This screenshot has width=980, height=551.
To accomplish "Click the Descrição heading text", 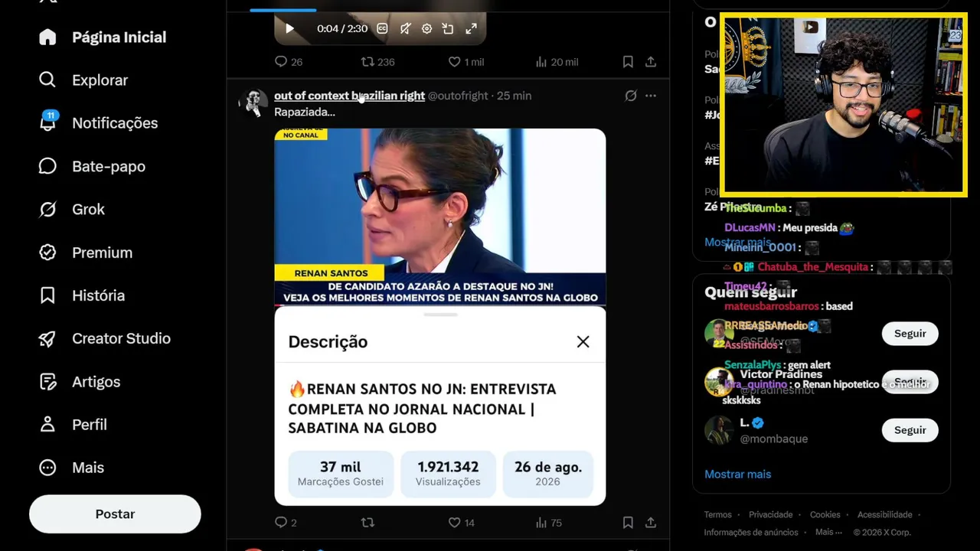I will pyautogui.click(x=328, y=342).
